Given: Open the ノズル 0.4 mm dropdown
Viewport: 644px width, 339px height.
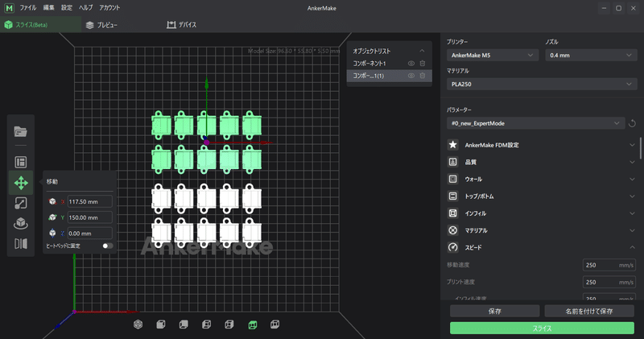Looking at the screenshot, I should (x=591, y=55).
